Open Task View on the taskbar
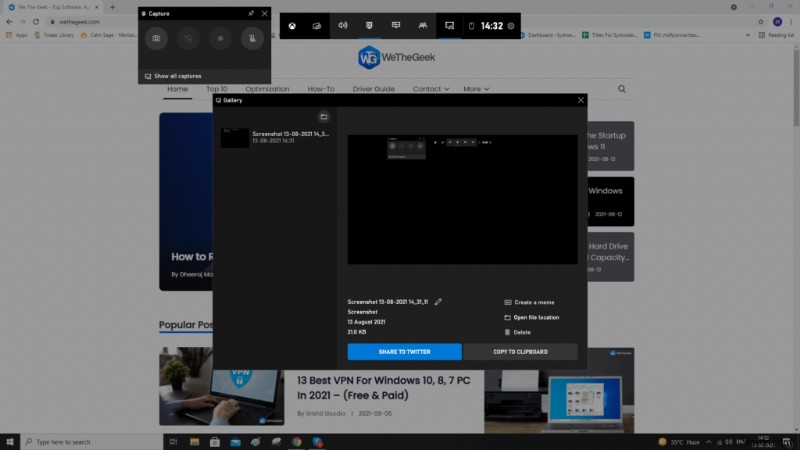Viewport: 800px width, 450px height. click(x=173, y=442)
